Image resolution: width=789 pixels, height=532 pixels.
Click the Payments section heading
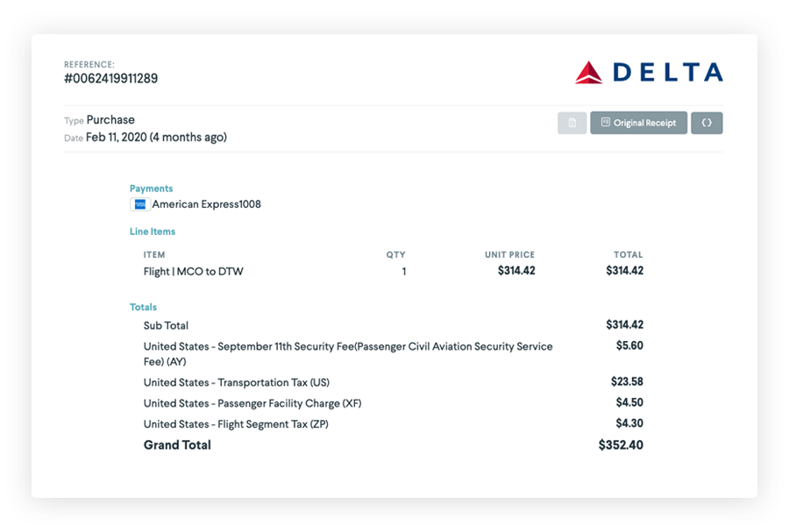tap(152, 188)
